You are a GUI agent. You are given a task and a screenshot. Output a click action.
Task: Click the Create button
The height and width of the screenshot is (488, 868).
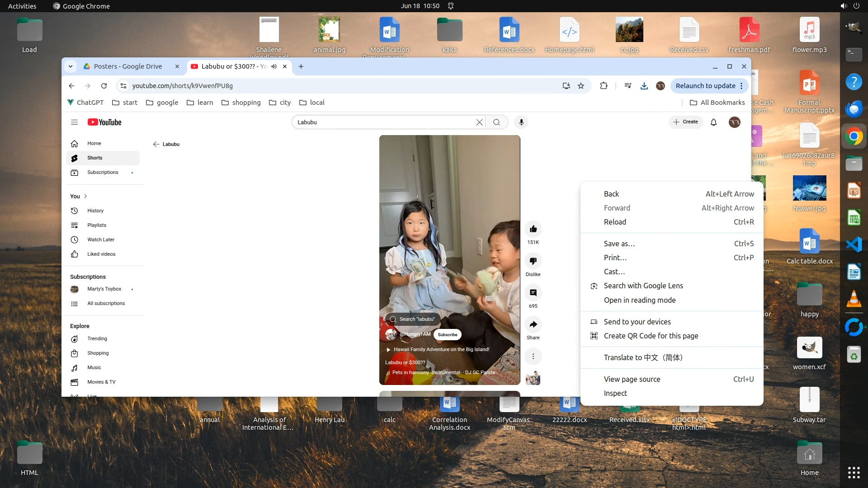pos(685,122)
